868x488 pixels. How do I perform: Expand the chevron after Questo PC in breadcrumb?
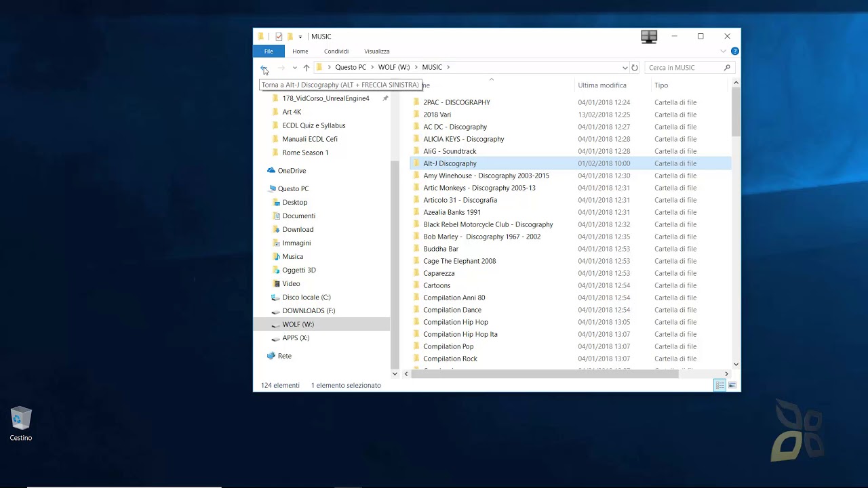[x=372, y=68]
